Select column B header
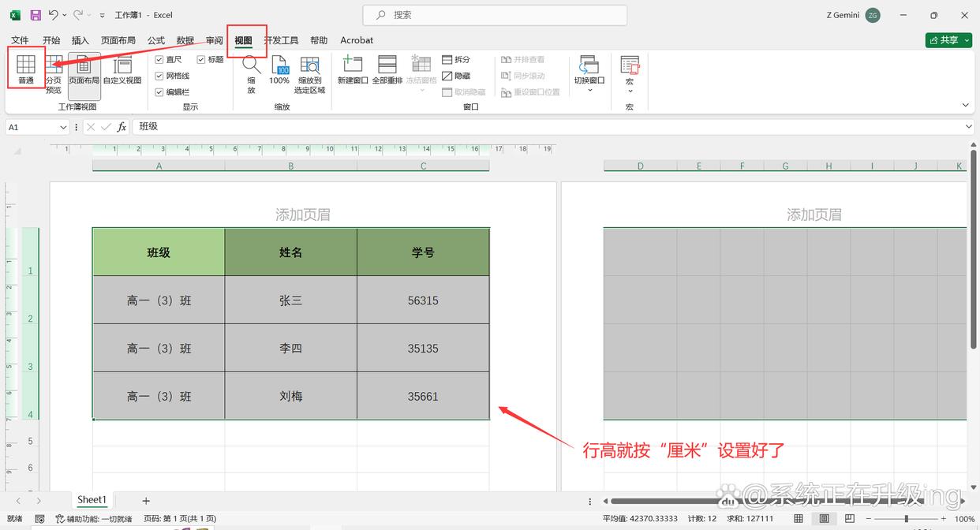 (x=291, y=166)
